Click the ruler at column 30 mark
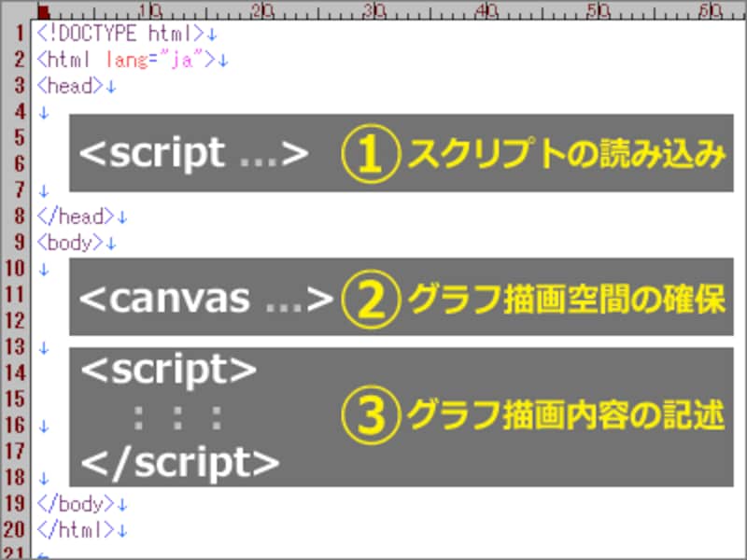 tap(374, 10)
